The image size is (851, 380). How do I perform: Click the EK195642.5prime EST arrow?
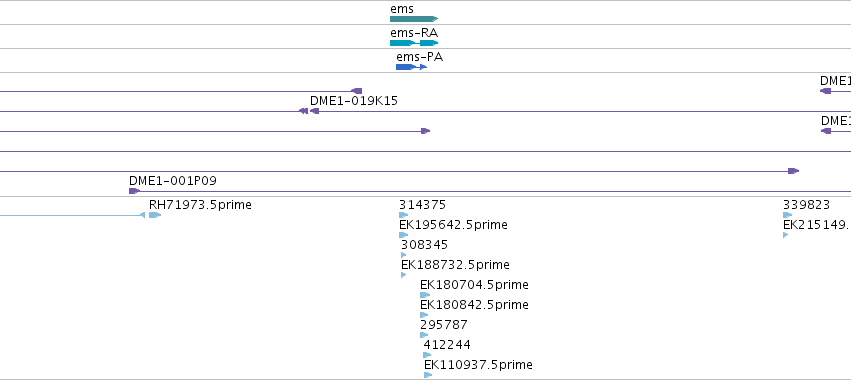point(403,235)
